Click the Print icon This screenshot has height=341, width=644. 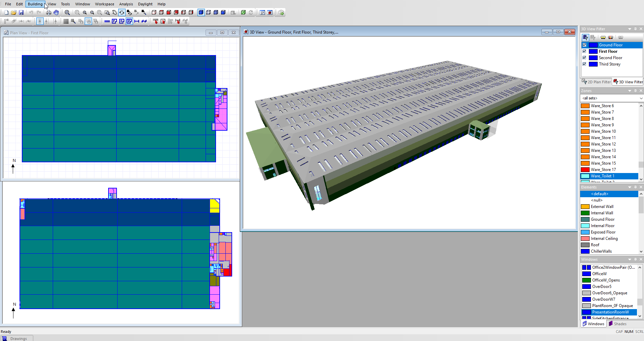click(x=49, y=12)
